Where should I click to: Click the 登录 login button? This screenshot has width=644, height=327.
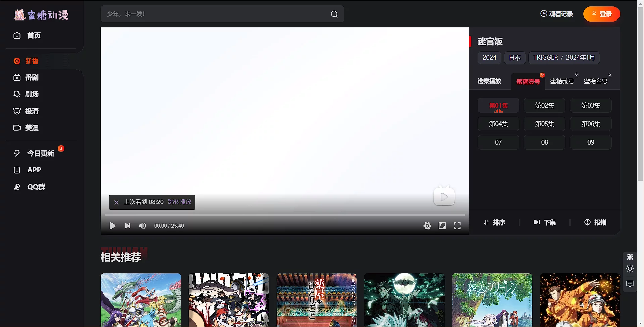[x=601, y=14]
